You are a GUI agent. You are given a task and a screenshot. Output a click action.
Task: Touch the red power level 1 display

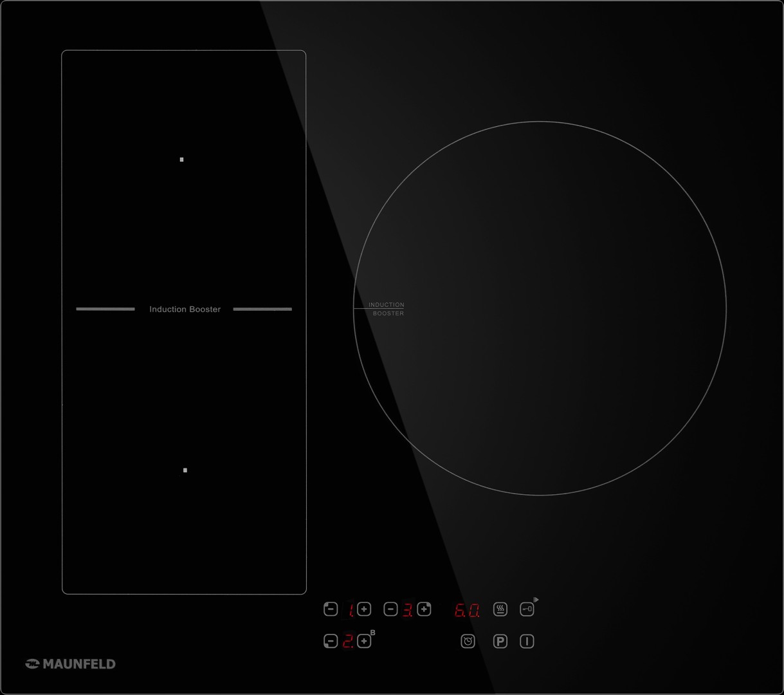click(x=351, y=609)
